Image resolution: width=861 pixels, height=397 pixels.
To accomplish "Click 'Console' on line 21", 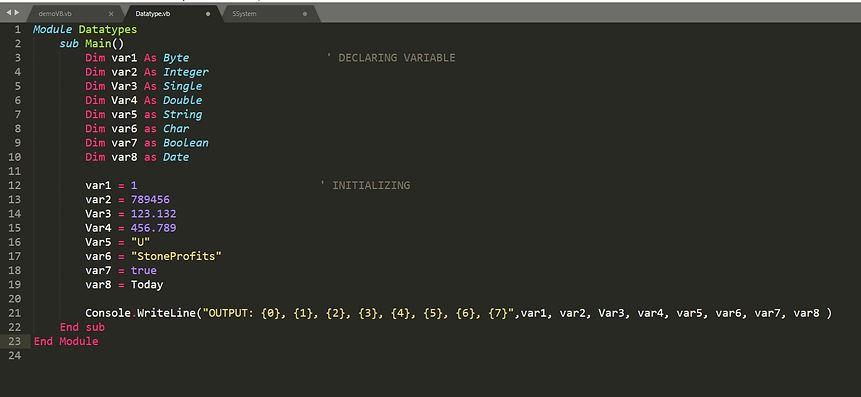I will (x=108, y=314).
